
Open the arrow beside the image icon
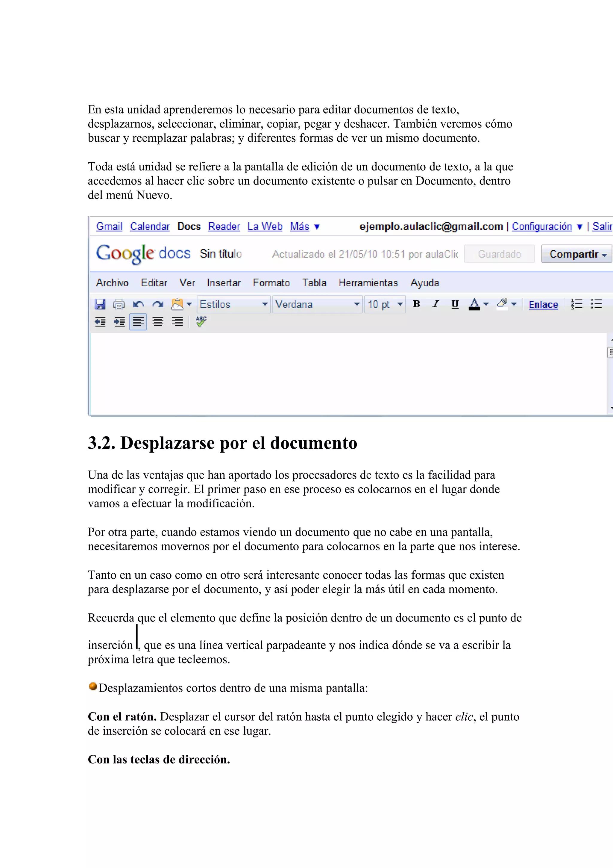pos(189,304)
